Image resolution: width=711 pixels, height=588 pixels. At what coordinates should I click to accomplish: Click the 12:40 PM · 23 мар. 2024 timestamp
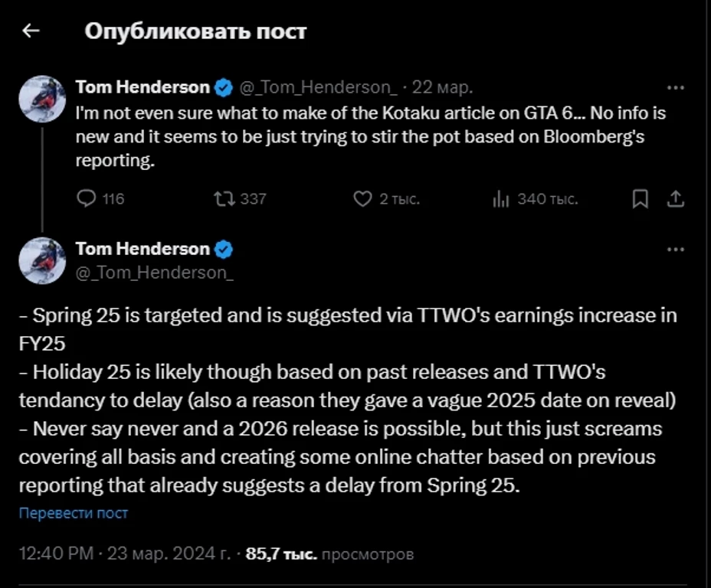click(x=124, y=554)
